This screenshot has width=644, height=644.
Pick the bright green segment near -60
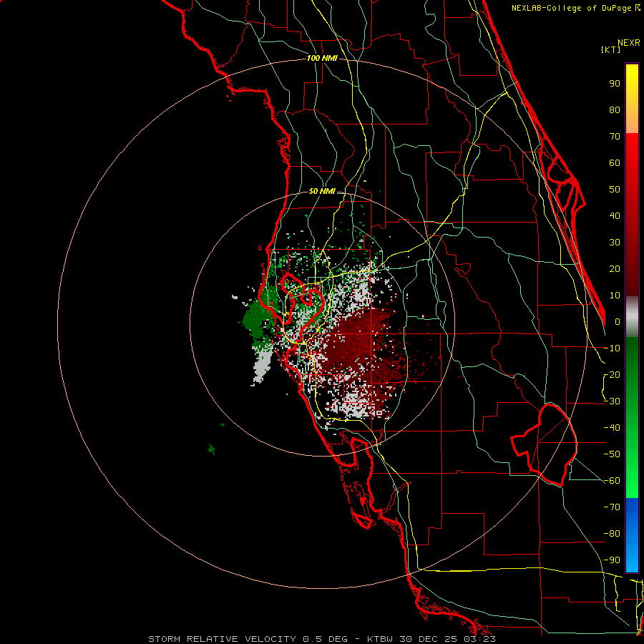click(632, 481)
